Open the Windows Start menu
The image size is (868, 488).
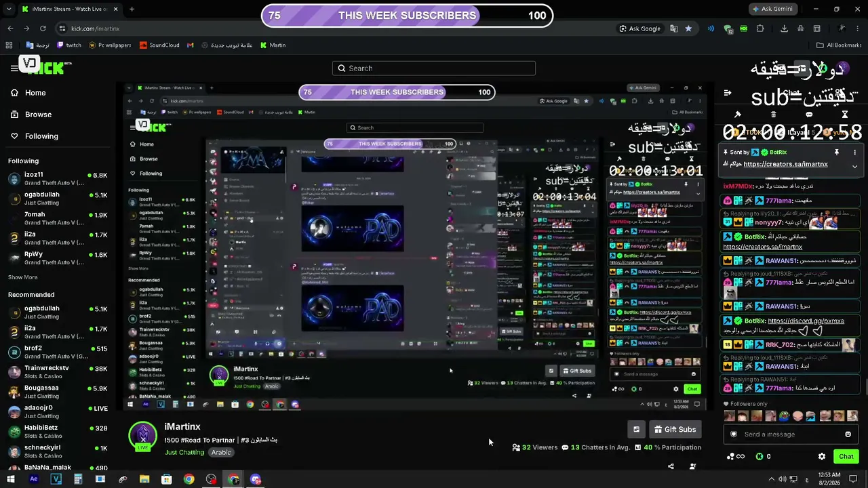click(11, 479)
